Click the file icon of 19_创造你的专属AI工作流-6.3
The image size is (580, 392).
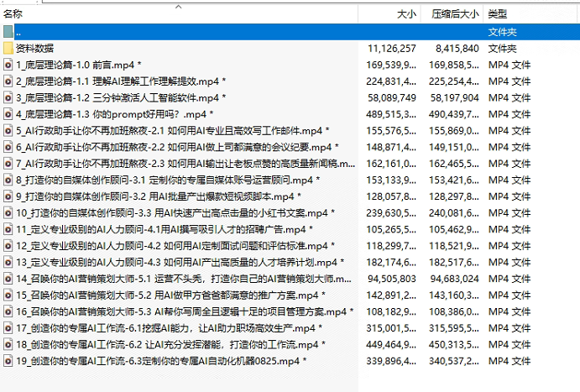8,361
